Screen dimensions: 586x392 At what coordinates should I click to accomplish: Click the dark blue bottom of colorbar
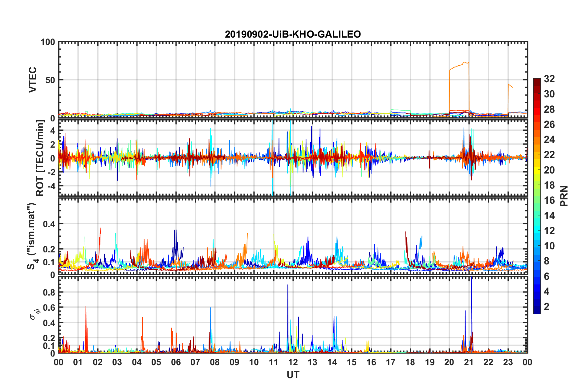pyautogui.click(x=537, y=311)
